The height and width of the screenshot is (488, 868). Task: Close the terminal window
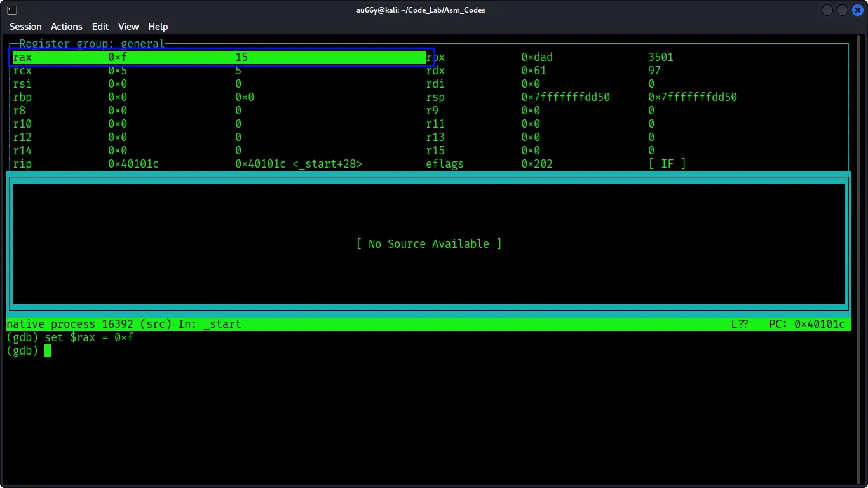tap(857, 10)
